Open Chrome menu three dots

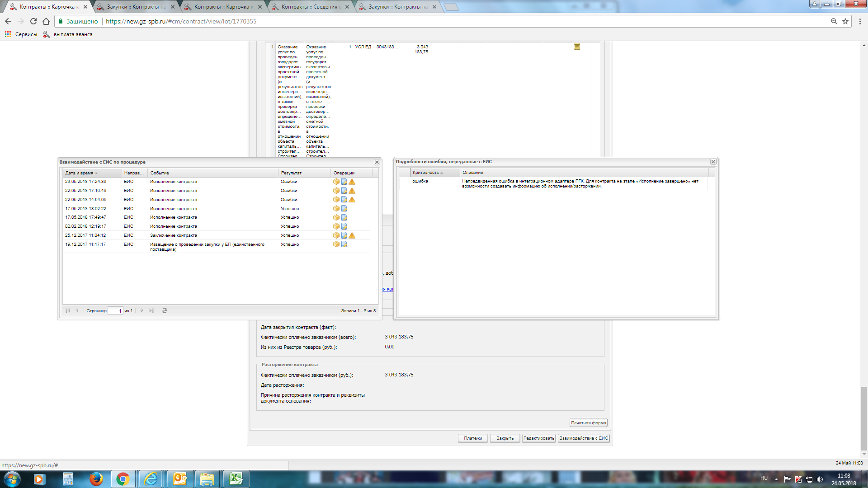pyautogui.click(x=860, y=21)
